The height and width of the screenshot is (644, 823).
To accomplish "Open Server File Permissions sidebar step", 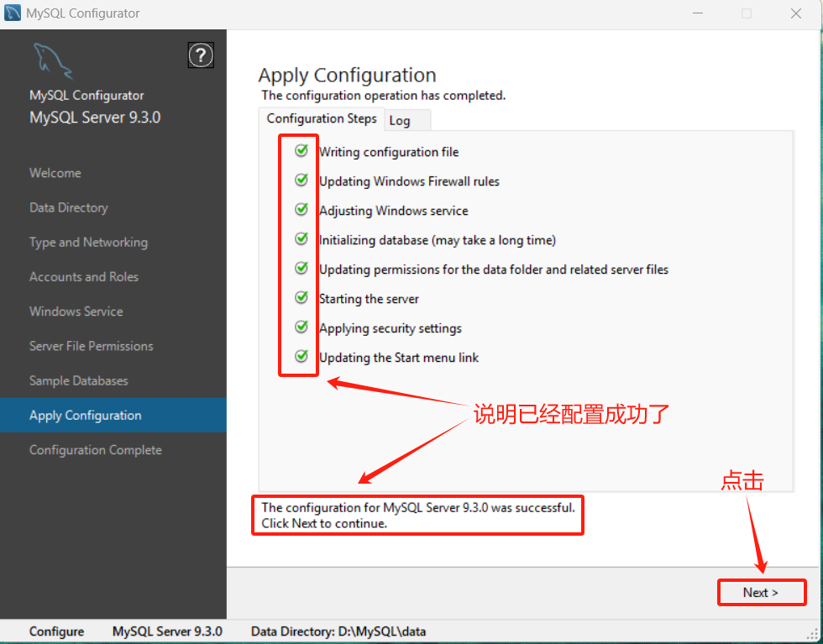I will point(92,346).
